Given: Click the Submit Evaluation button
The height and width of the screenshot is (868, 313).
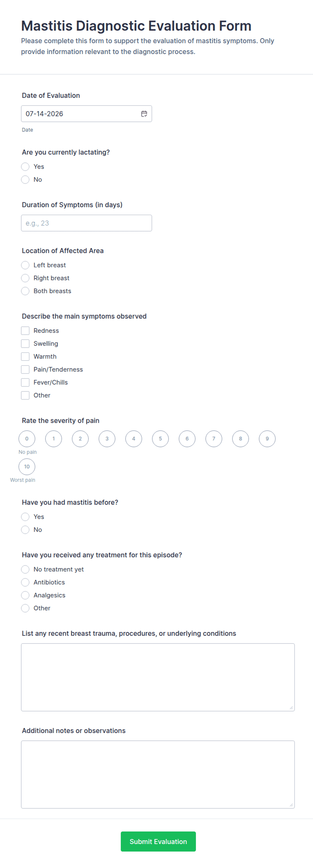Looking at the screenshot, I should click(x=159, y=841).
